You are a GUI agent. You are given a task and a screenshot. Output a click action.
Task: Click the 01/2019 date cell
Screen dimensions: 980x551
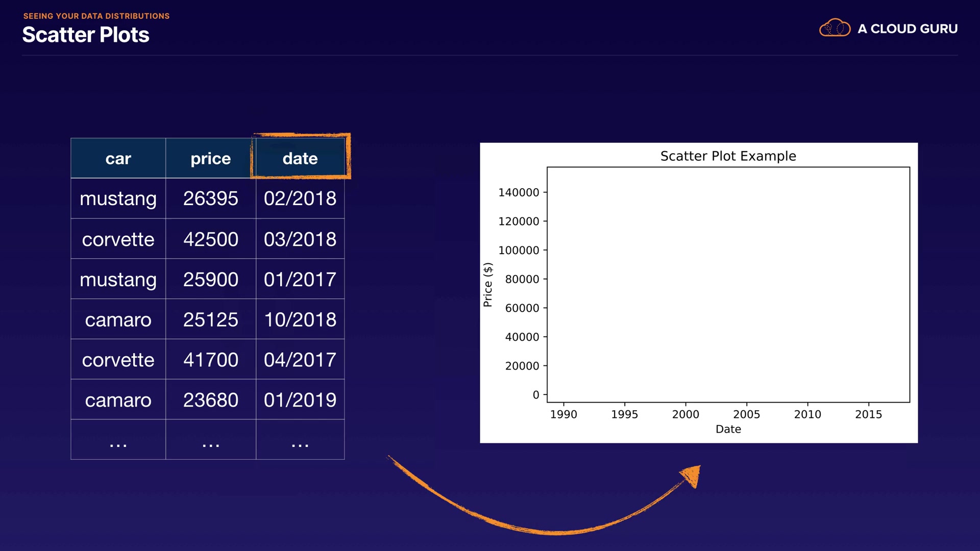(x=300, y=400)
